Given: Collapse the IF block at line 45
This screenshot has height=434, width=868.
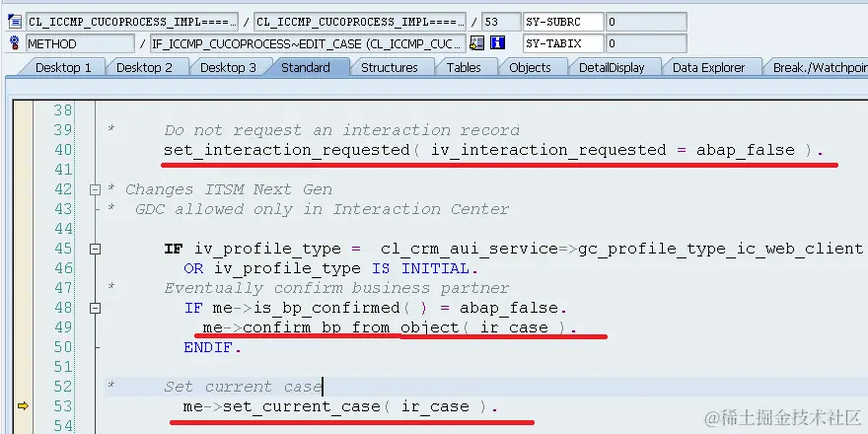Looking at the screenshot, I should point(95,250).
